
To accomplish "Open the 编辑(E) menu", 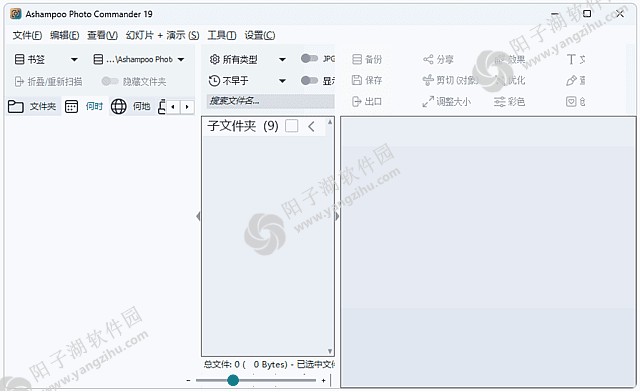I will pyautogui.click(x=64, y=36).
